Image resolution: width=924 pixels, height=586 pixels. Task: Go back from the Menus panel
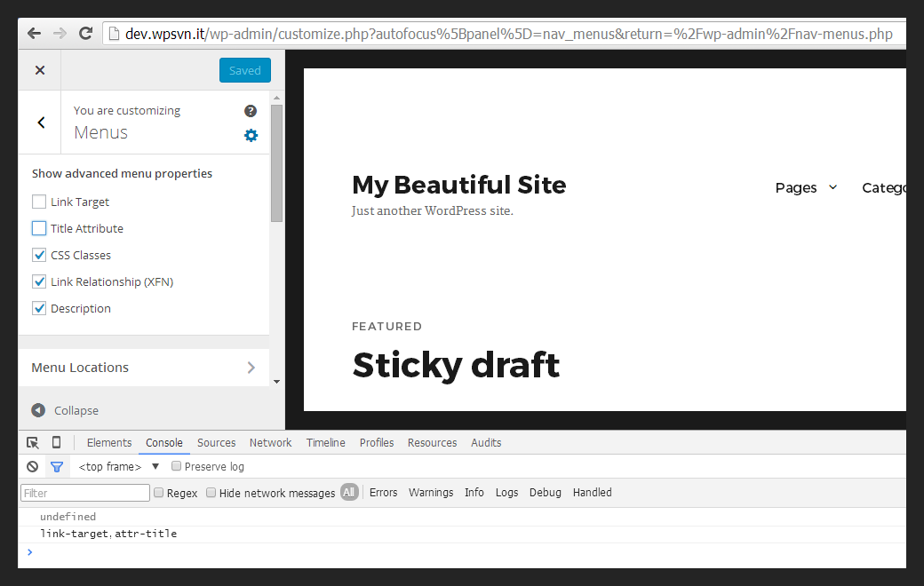[41, 123]
